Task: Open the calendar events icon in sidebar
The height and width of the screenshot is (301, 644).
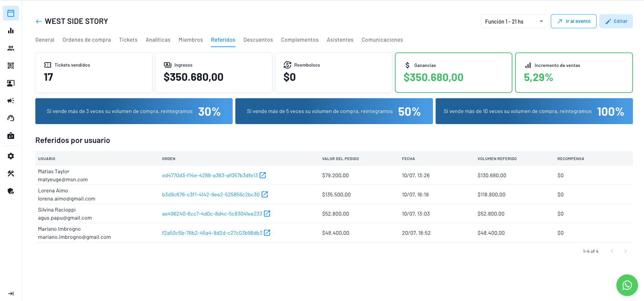Action: click(11, 13)
